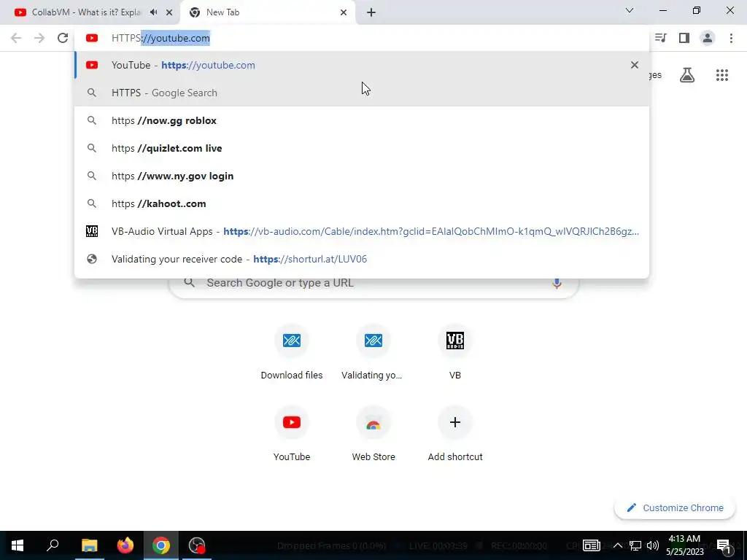This screenshot has width=747, height=560.
Task: Open OBS Studio from the taskbar
Action: (x=197, y=545)
